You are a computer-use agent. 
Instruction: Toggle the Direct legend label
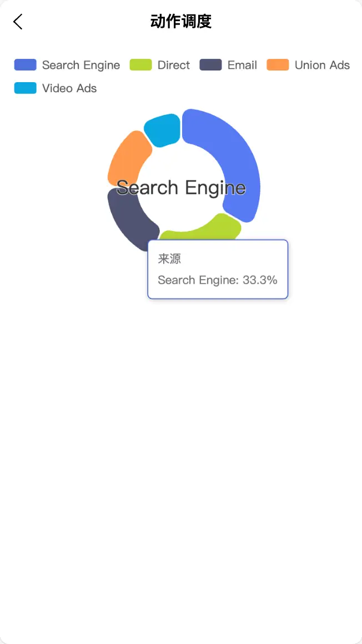pos(174,66)
